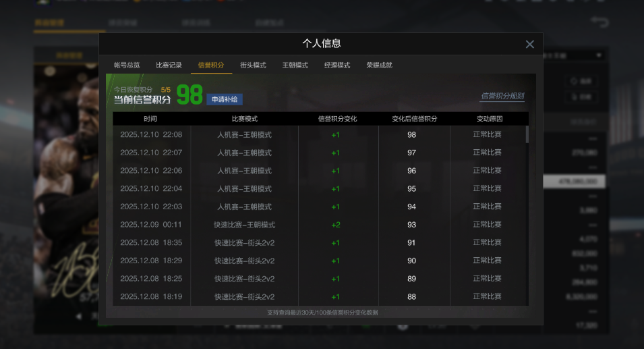
Task: Select the 2025.12.10 22:08 time cell
Action: (151, 134)
